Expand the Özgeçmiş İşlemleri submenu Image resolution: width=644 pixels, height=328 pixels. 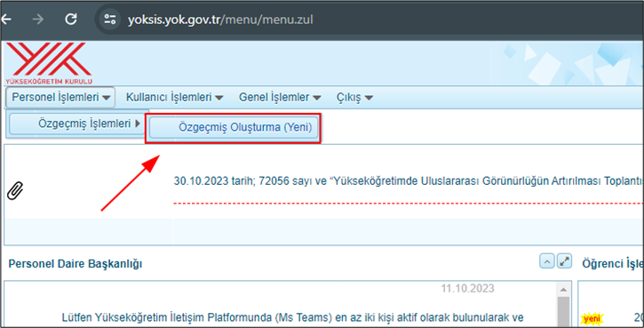point(77,124)
